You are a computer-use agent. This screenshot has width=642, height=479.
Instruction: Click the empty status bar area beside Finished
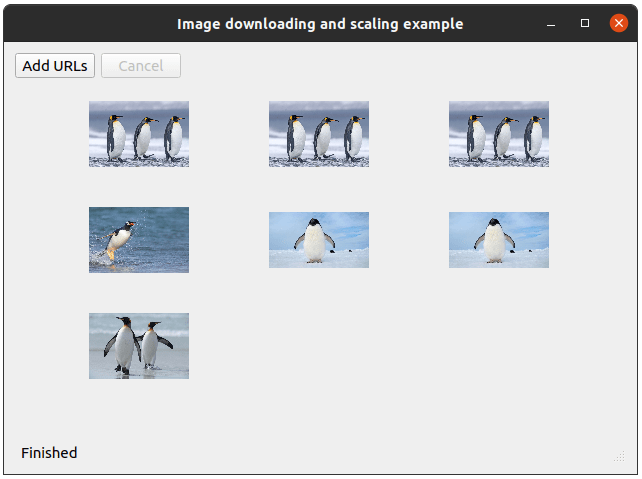pos(330,453)
